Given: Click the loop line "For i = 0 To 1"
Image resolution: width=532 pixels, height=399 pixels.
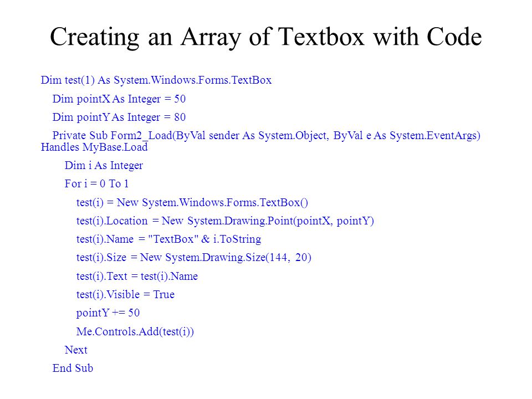Looking at the screenshot, I should [x=96, y=184].
